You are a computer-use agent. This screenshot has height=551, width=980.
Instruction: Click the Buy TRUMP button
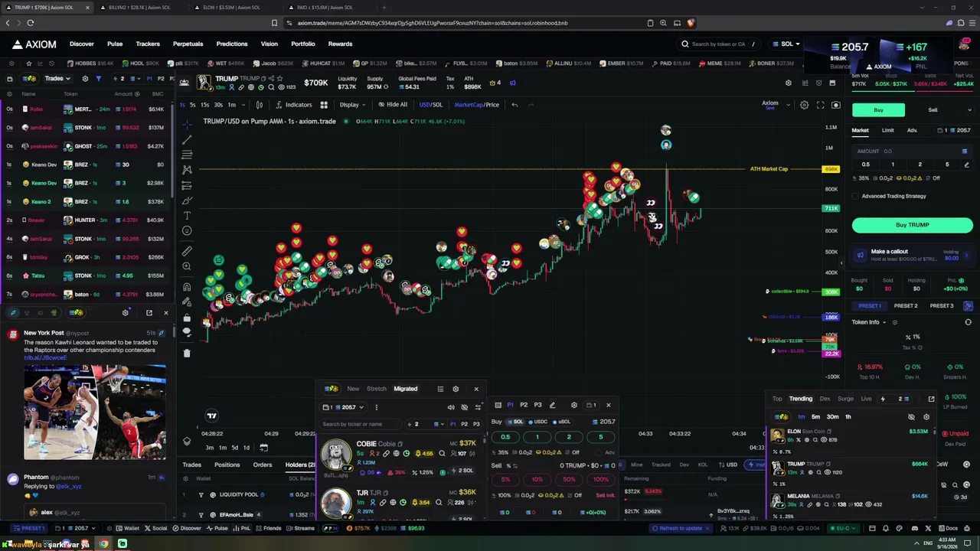pos(912,225)
